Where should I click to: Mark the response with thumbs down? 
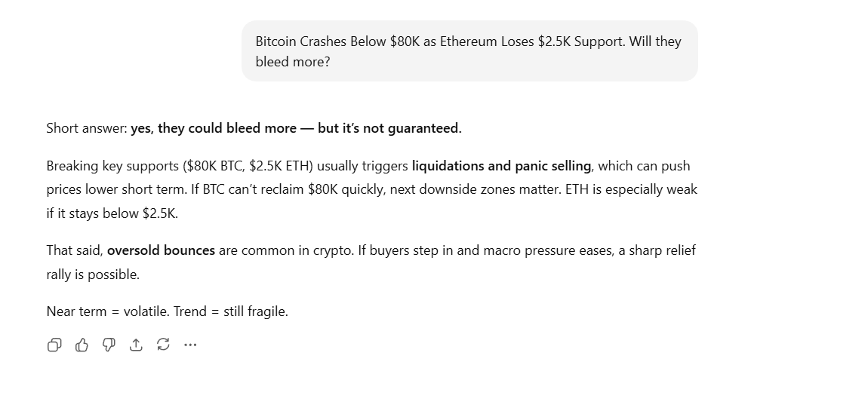109,345
